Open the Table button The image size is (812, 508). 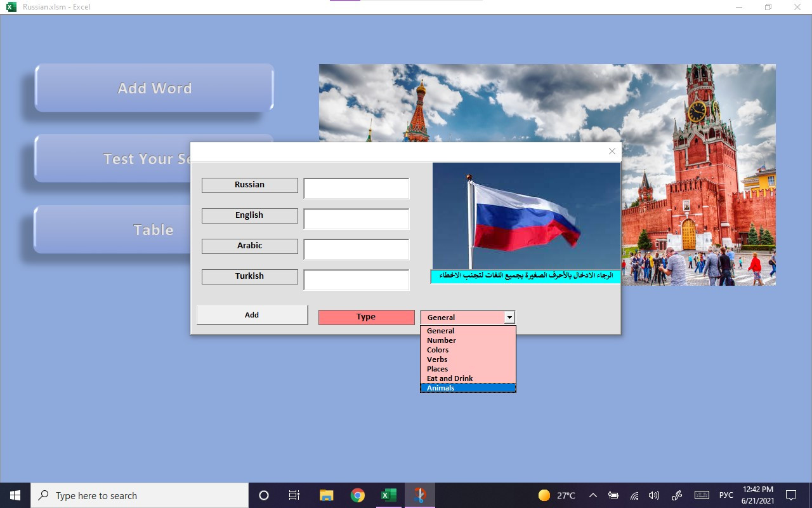tap(113, 229)
